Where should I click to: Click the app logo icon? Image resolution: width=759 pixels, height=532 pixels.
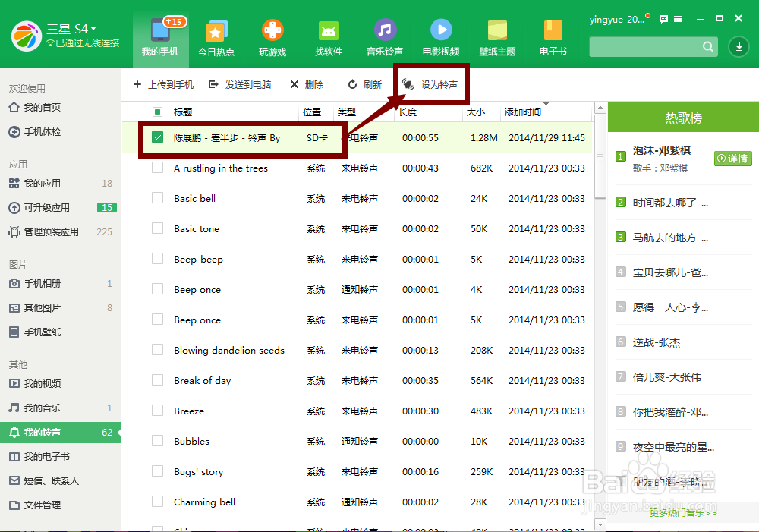coord(27,36)
